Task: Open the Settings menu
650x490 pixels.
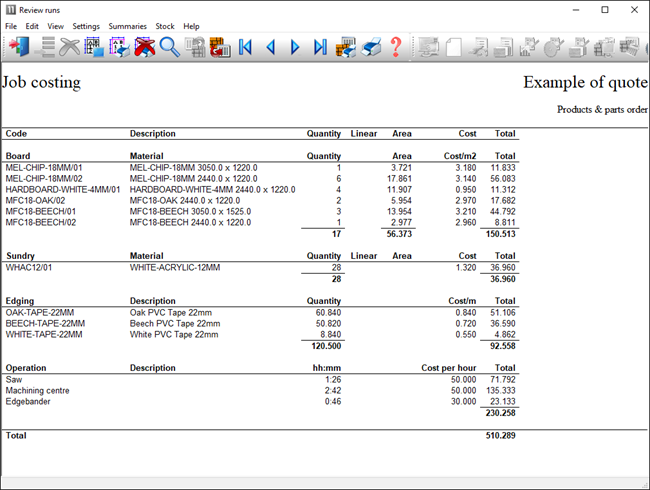Action: point(86,26)
